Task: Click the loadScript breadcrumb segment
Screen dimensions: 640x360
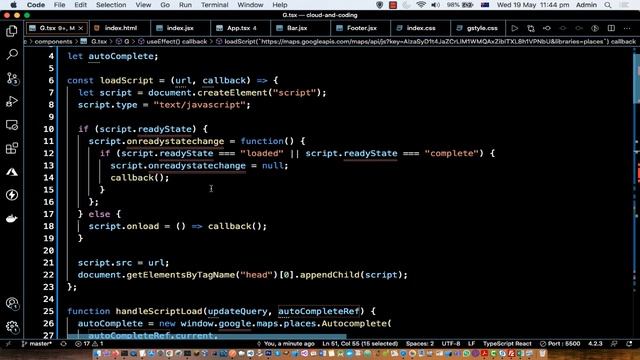Action: (426, 42)
